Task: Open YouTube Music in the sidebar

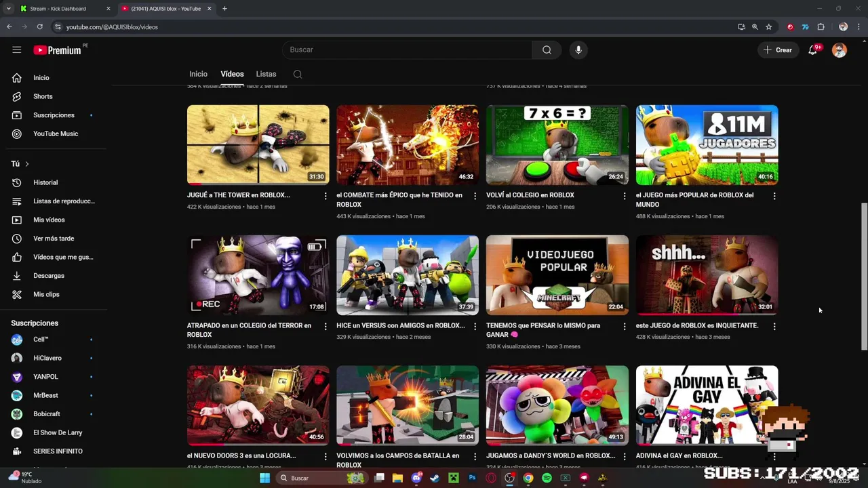Action: pyautogui.click(x=54, y=134)
